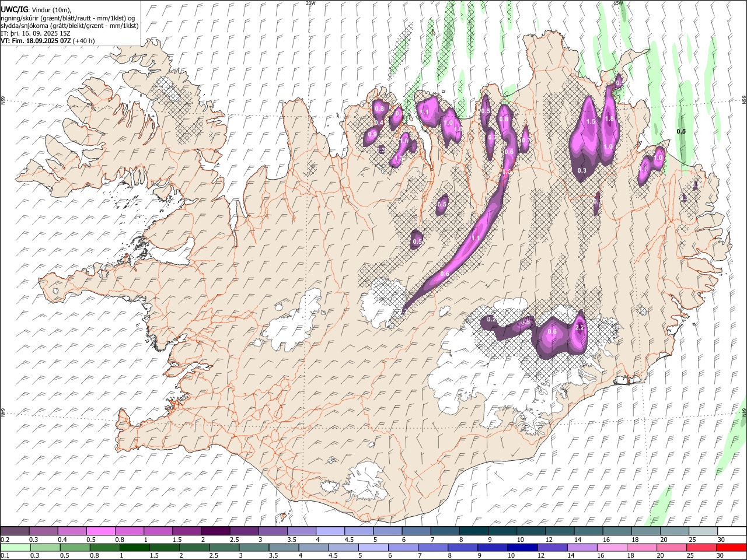Image resolution: width=747 pixels, height=560 pixels.
Task: Select top-row legend swatch starting at 18
Action: click(645, 531)
